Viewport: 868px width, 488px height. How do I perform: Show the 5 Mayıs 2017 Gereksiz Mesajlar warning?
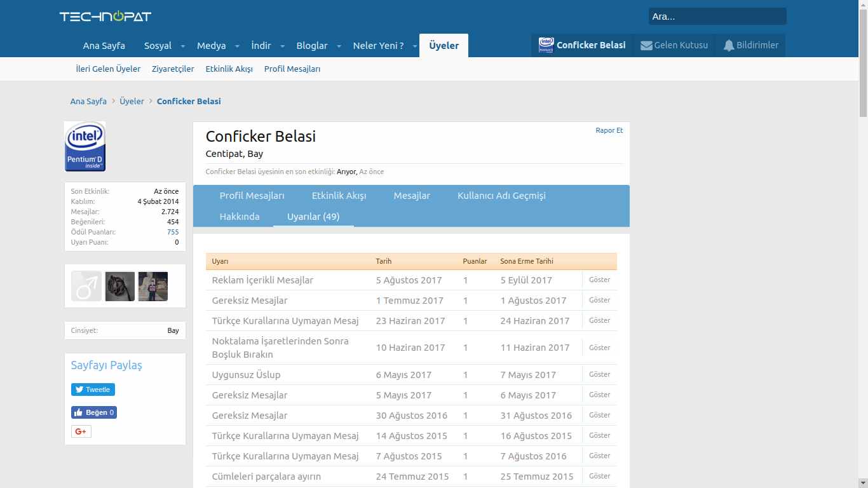coord(599,395)
